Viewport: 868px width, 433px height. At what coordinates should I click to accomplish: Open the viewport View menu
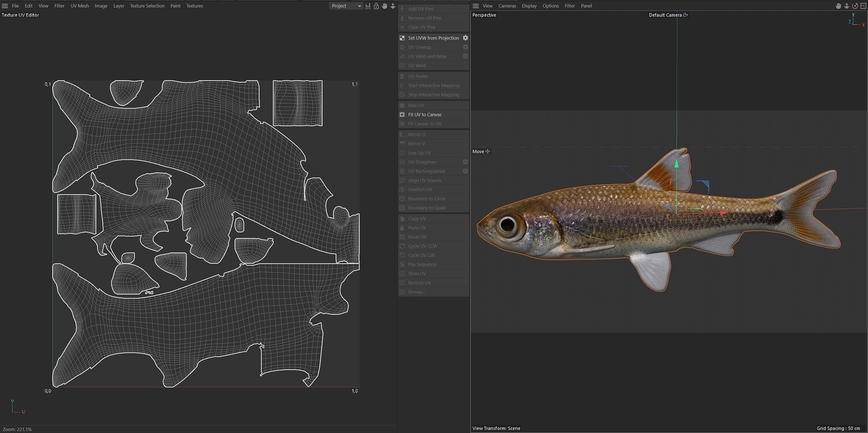(488, 6)
